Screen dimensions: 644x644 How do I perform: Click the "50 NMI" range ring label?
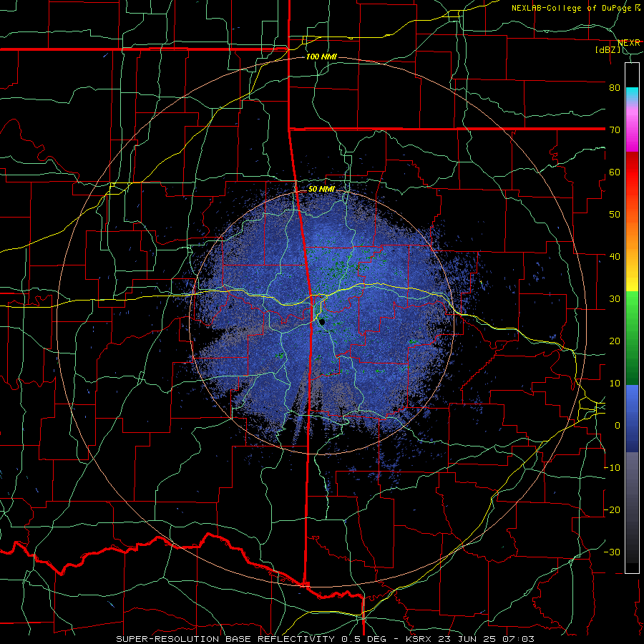[321, 189]
